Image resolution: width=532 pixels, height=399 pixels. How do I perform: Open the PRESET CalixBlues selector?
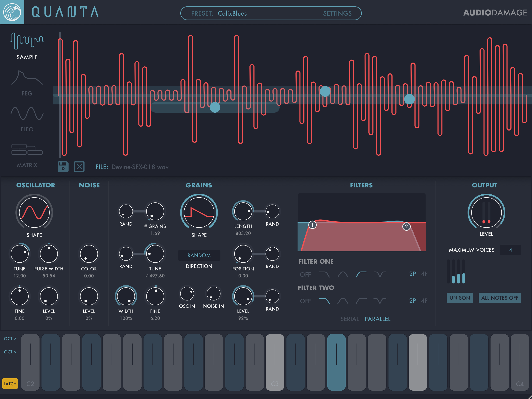tap(232, 13)
